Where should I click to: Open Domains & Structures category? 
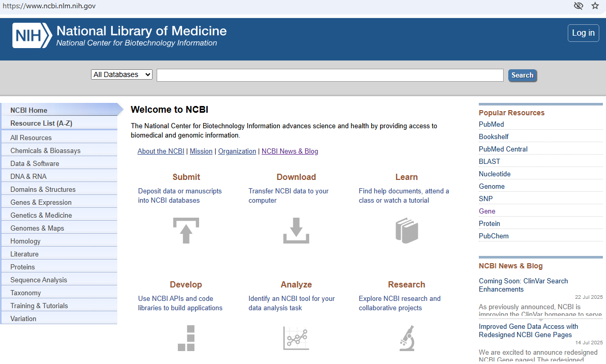click(x=59, y=189)
